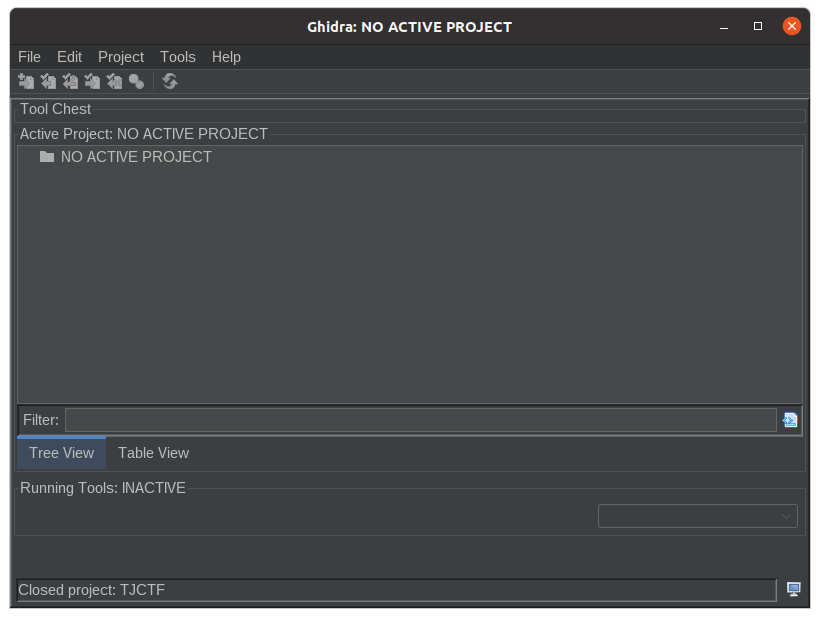Select the Merge toolbar icon

click(136, 81)
